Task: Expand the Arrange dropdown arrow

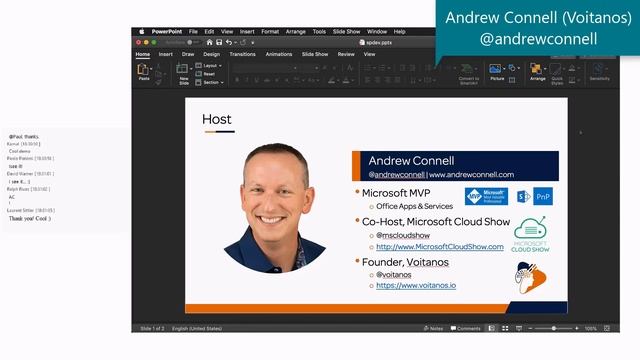Action: pos(545,69)
